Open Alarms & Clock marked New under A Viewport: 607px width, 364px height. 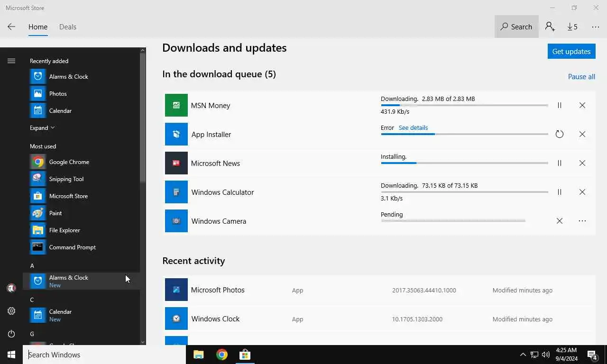[x=81, y=281]
